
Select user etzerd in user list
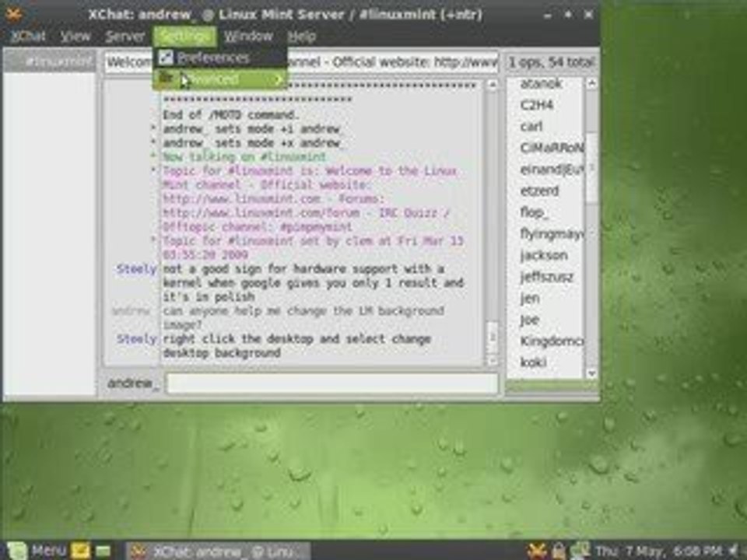(x=539, y=191)
